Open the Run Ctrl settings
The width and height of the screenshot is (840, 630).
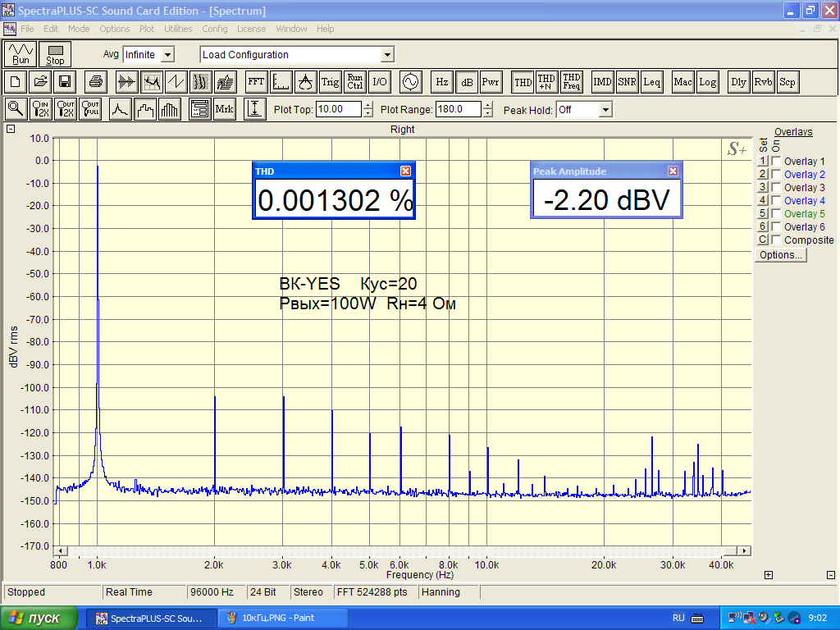point(354,82)
